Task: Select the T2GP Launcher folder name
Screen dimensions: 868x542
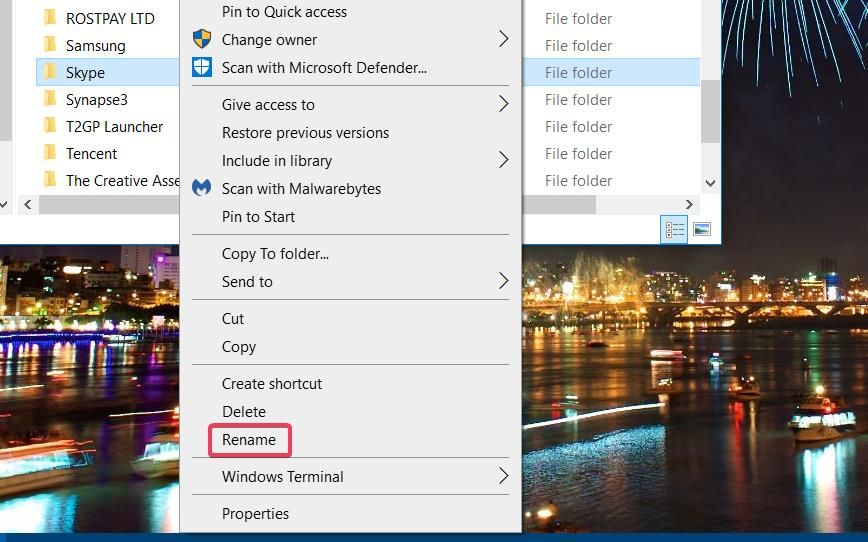Action: point(115,127)
